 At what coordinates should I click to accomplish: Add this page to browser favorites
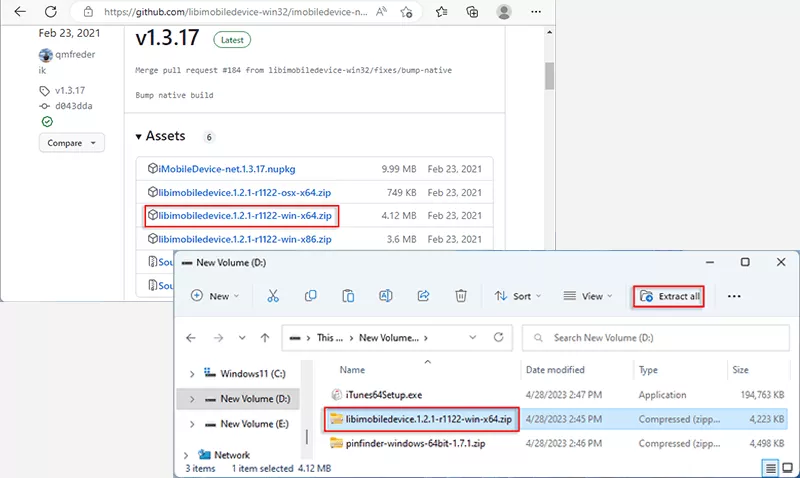[x=405, y=12]
